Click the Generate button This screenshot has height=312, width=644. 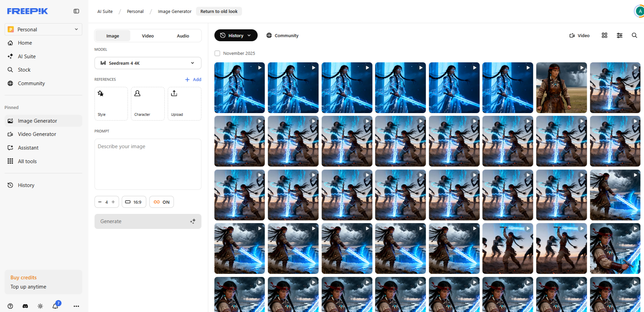pyautogui.click(x=148, y=221)
